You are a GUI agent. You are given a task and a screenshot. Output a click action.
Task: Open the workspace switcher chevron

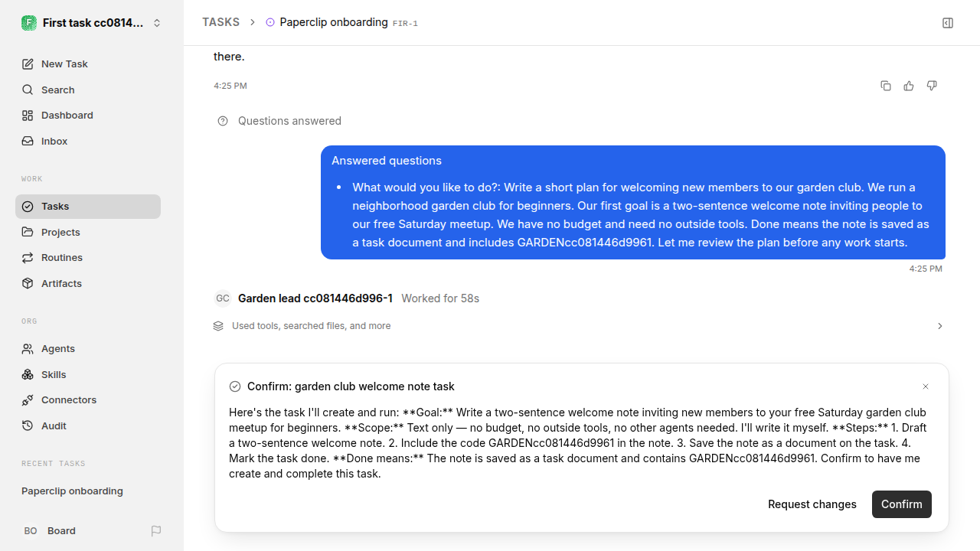(157, 23)
